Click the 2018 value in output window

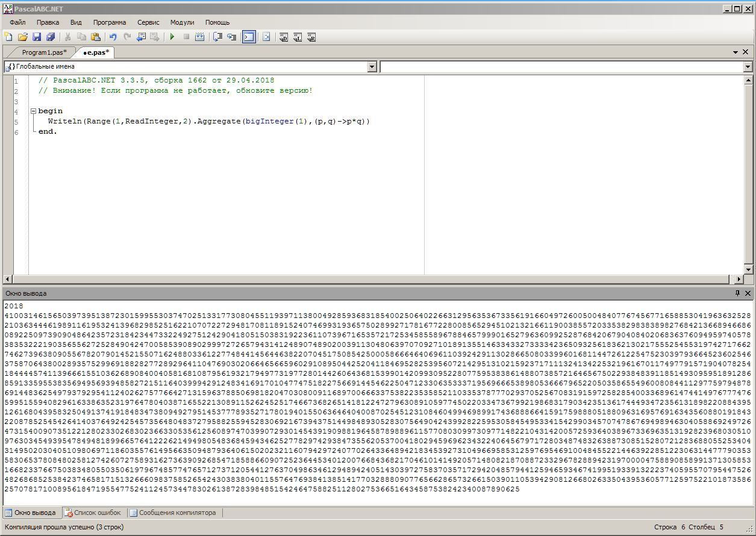point(13,306)
